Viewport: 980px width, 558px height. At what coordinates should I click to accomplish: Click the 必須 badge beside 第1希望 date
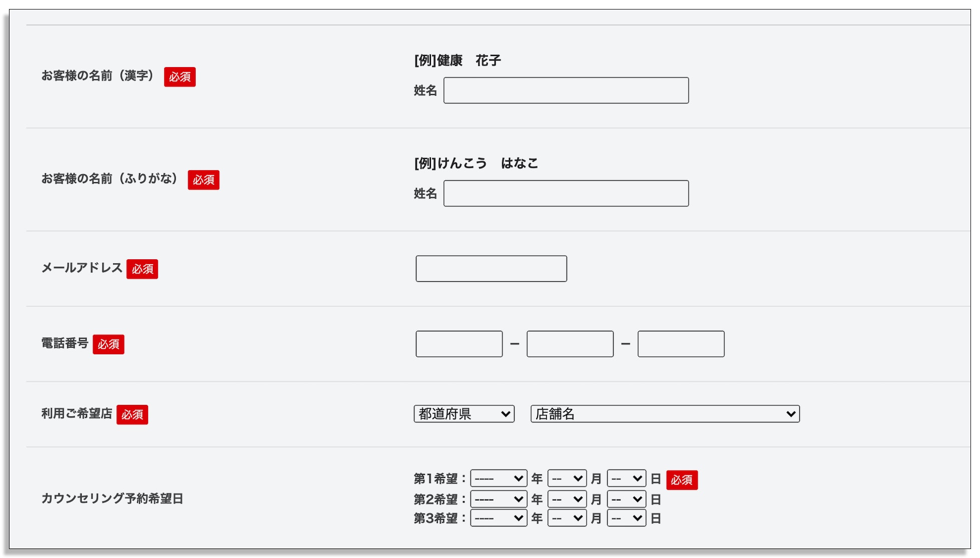coord(682,480)
